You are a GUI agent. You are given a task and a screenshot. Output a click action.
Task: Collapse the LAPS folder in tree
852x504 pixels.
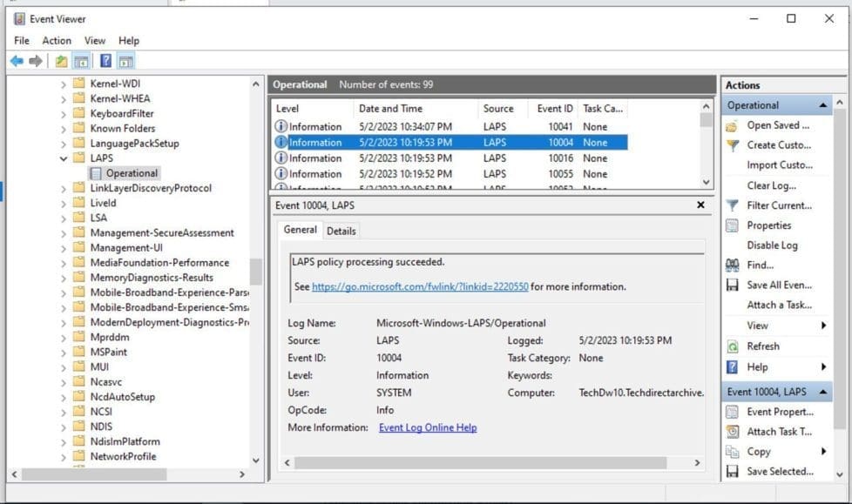pos(64,158)
